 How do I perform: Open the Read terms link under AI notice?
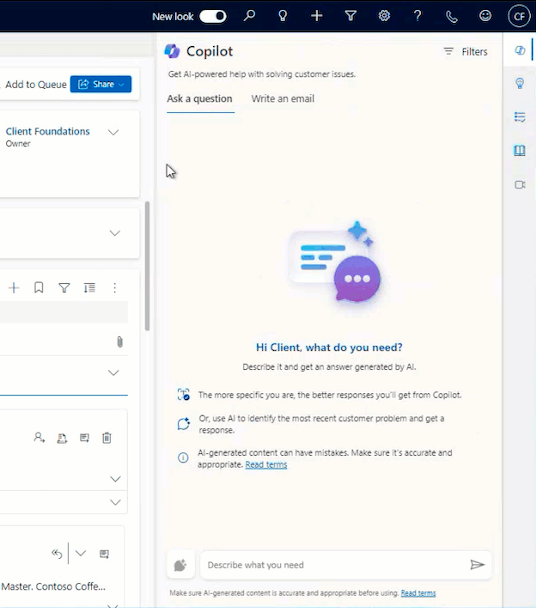(266, 465)
